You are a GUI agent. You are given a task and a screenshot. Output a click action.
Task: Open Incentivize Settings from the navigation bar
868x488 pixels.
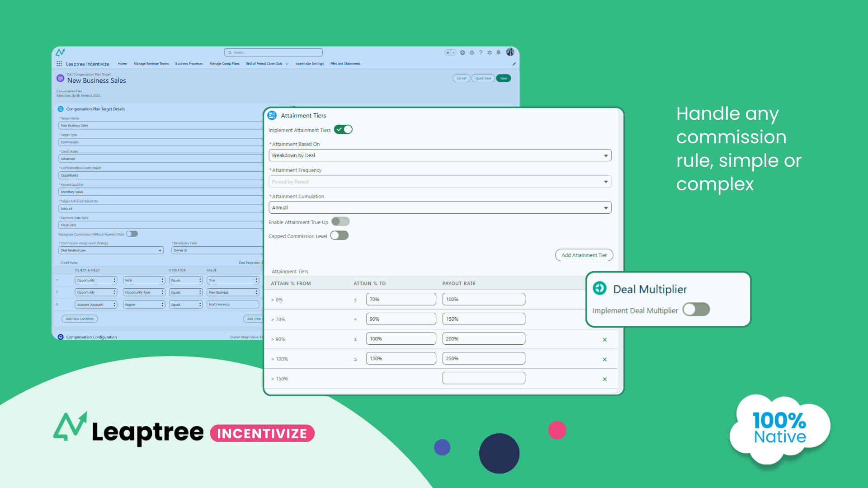point(309,64)
